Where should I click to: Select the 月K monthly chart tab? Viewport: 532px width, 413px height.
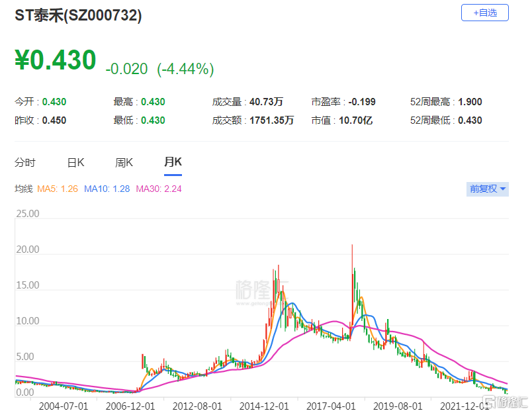pyautogui.click(x=173, y=162)
